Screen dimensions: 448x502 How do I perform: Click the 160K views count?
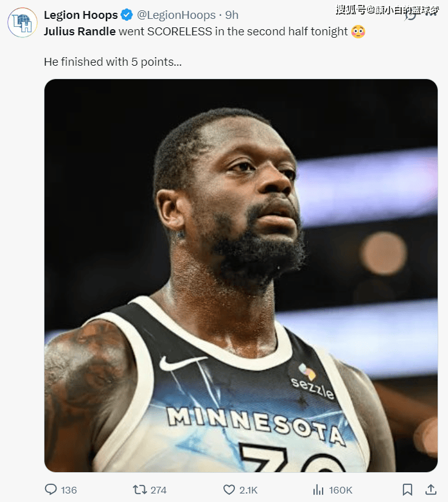pyautogui.click(x=340, y=490)
